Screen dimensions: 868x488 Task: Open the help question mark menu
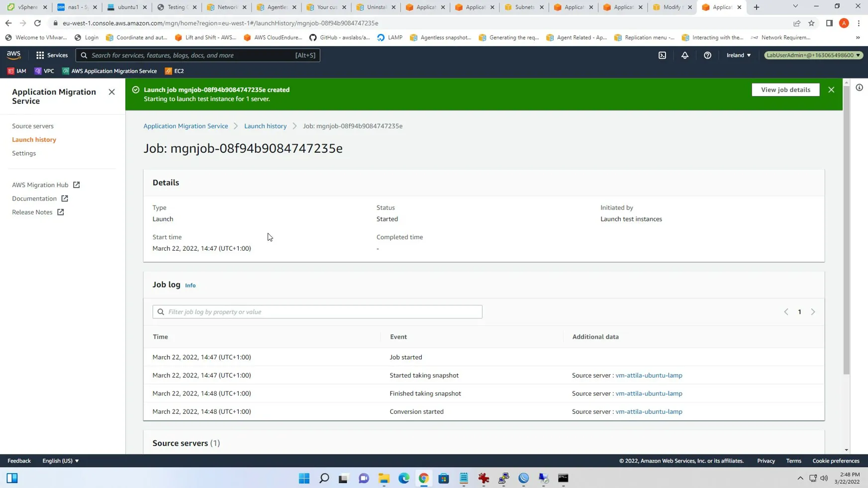pyautogui.click(x=707, y=55)
